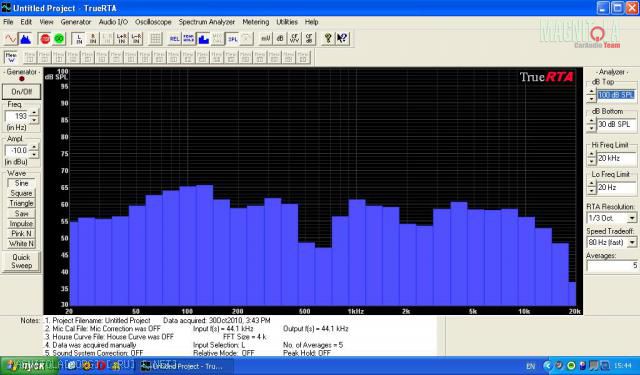This screenshot has height=375, width=640.
Task: Select the Pink N wave option
Action: coord(21,234)
